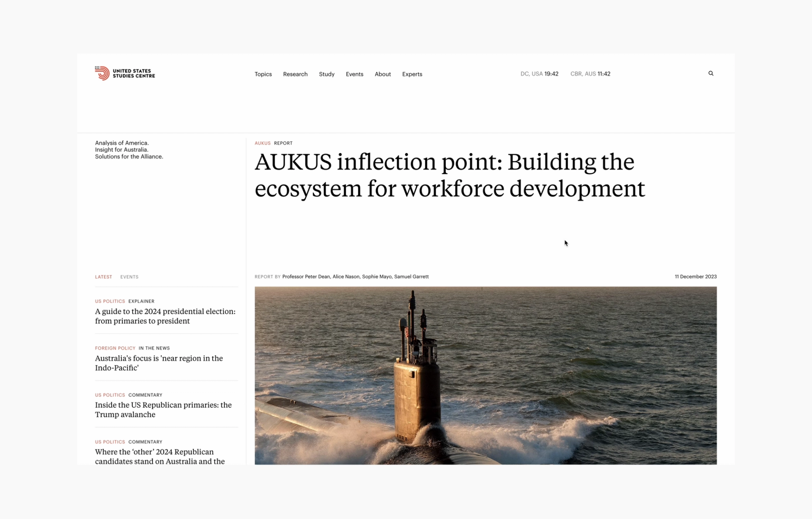Image resolution: width=812 pixels, height=519 pixels.
Task: Open the Experts page from the navigation bar
Action: click(412, 74)
